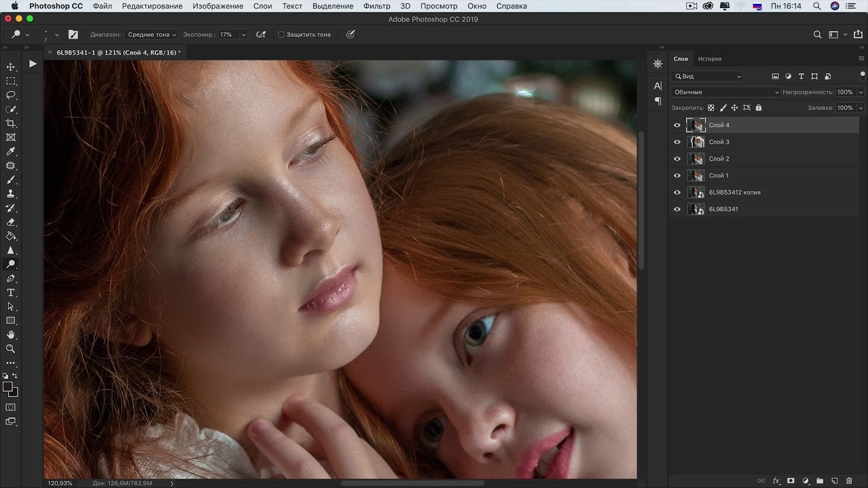Select the Sharpen/Blur tool
This screenshot has width=868, height=488.
11,250
